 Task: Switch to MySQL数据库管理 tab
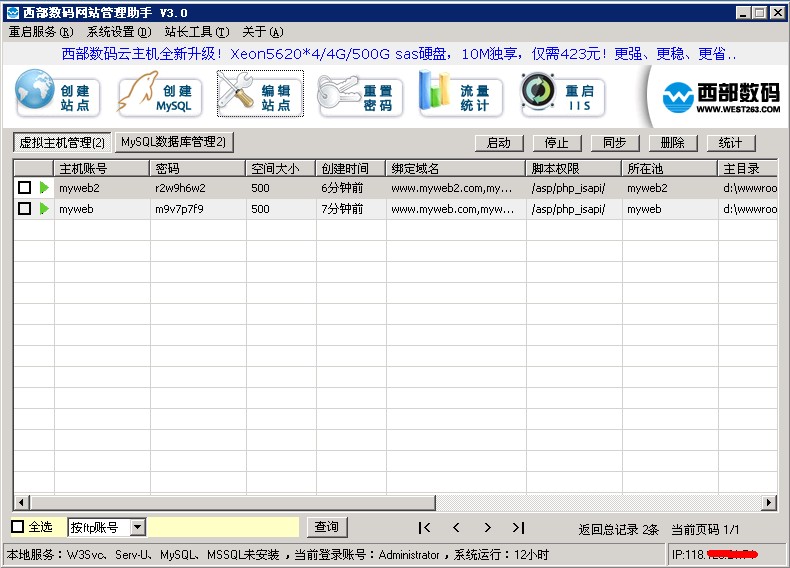(x=174, y=143)
